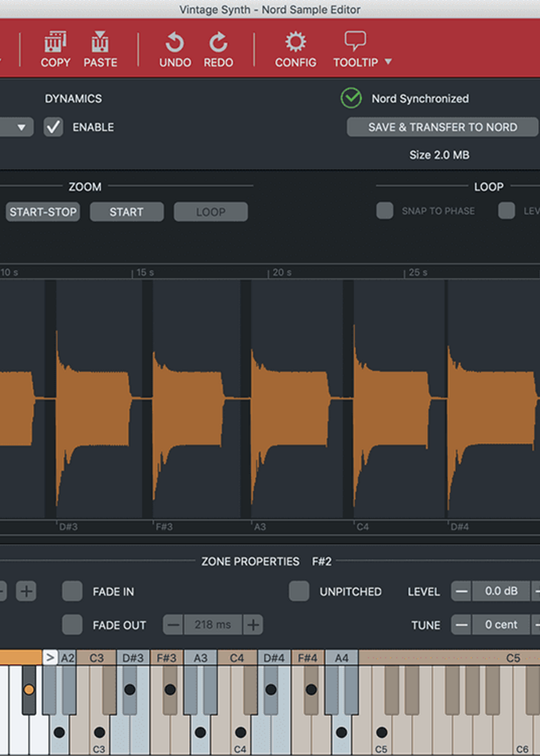Open the dropdown left of Dynamics Enable

[x=17, y=127]
